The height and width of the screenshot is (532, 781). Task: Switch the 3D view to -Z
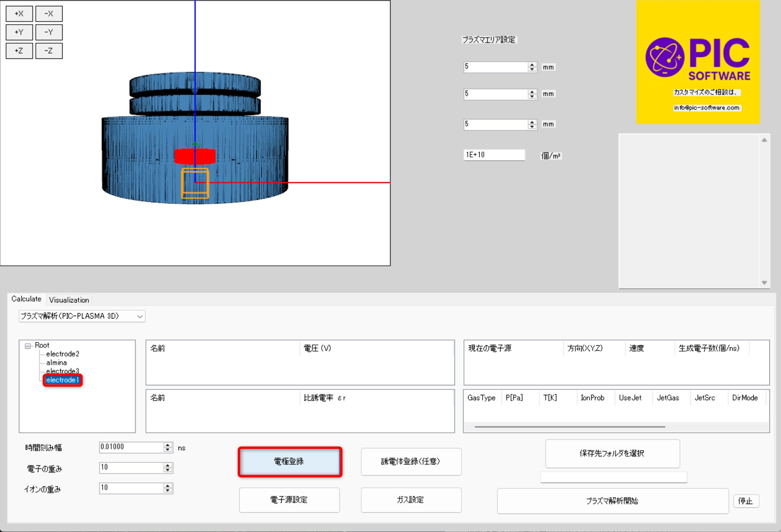49,51
